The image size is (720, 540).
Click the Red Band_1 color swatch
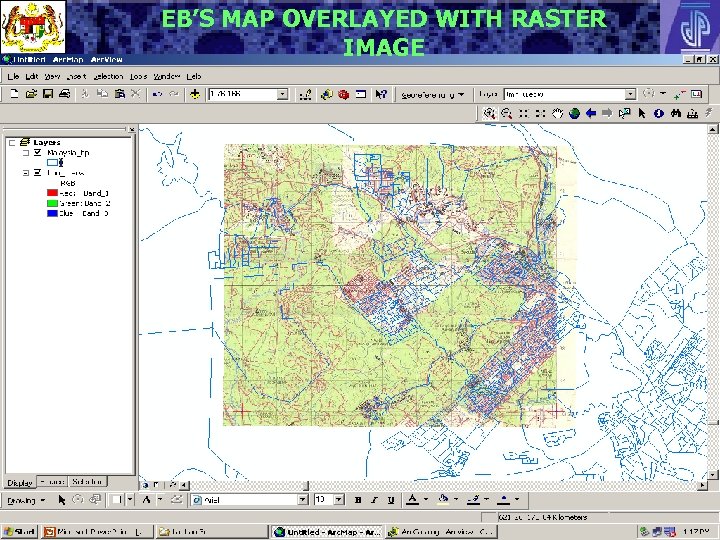(x=52, y=193)
